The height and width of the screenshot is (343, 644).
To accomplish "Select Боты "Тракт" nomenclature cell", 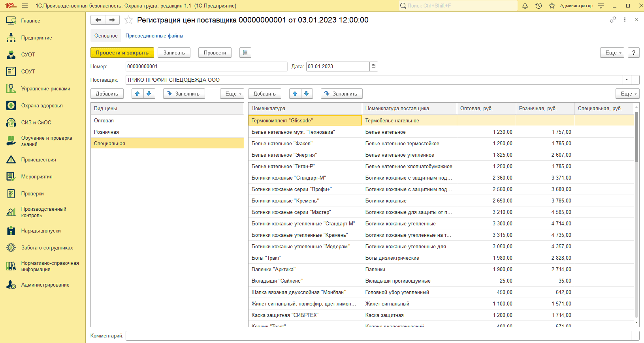I will [305, 258].
